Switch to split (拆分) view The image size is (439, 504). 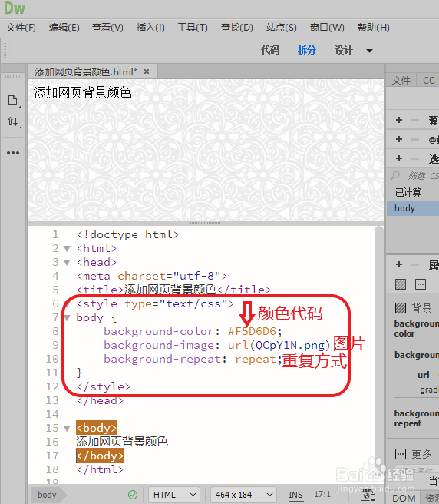[307, 50]
